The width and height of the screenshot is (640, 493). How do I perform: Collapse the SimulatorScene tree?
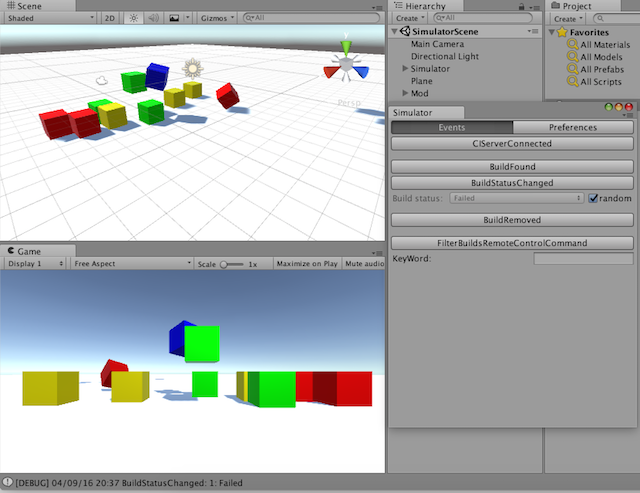point(394,31)
